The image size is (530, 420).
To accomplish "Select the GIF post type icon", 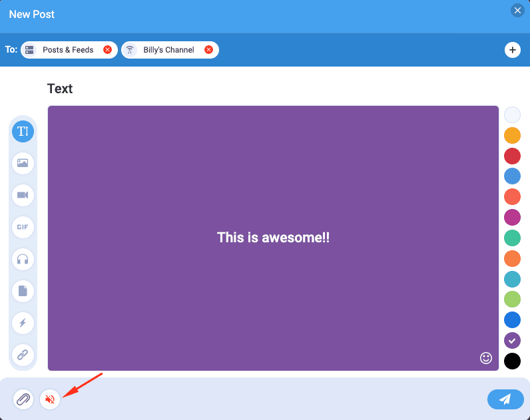I will [x=23, y=227].
